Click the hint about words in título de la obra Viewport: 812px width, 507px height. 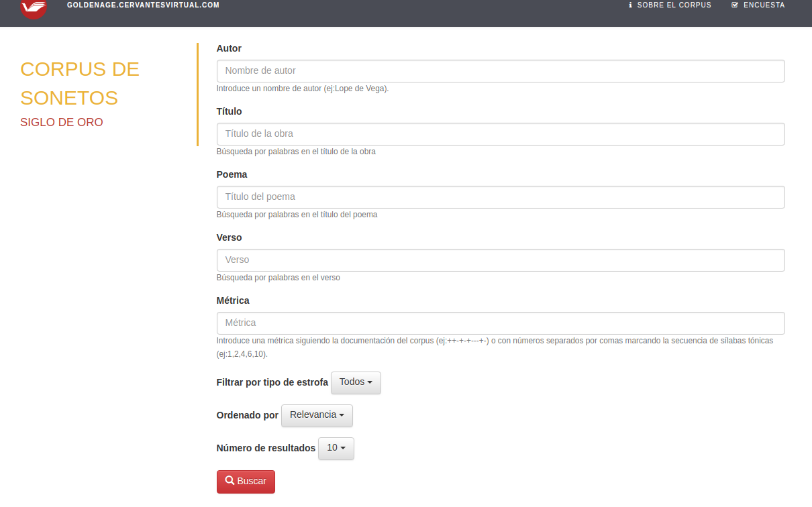click(x=296, y=152)
